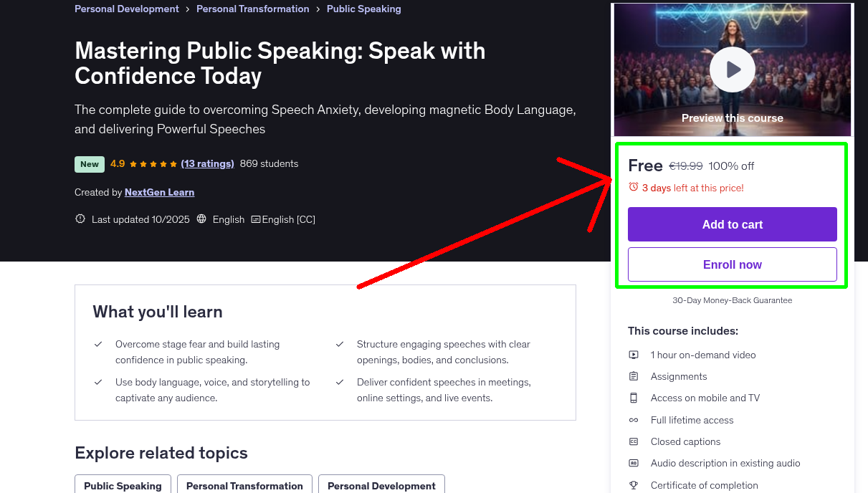Open the Personal Development breadcrumb
Screen dimensions: 868x493
[126, 9]
